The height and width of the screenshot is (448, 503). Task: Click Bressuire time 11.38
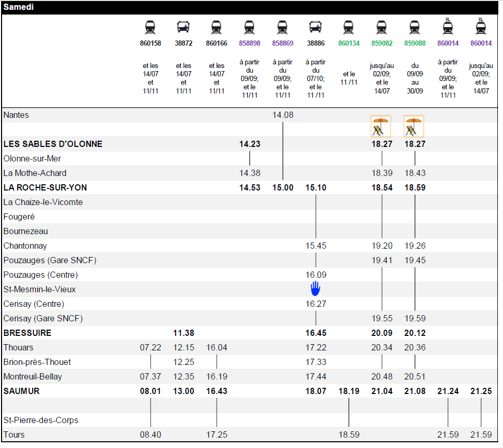[x=183, y=333]
